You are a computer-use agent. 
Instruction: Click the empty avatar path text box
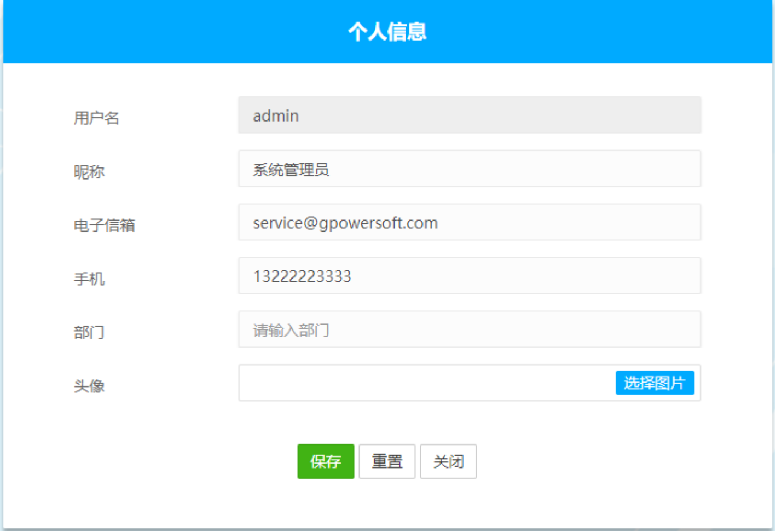point(427,383)
